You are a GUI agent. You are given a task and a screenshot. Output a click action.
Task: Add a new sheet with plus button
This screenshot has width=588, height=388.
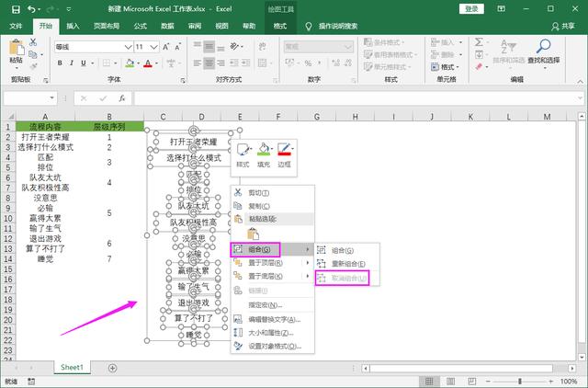tap(112, 368)
